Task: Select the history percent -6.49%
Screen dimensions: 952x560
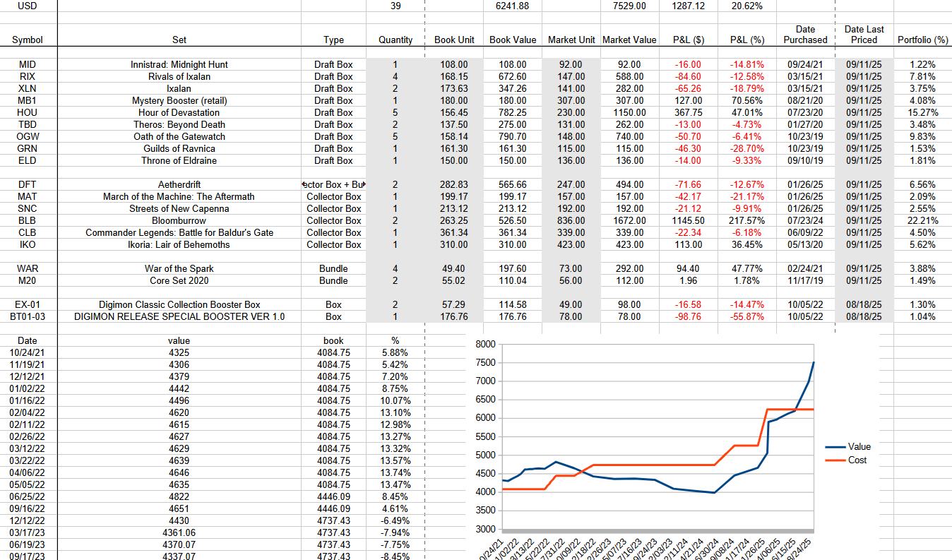Action: tap(395, 520)
